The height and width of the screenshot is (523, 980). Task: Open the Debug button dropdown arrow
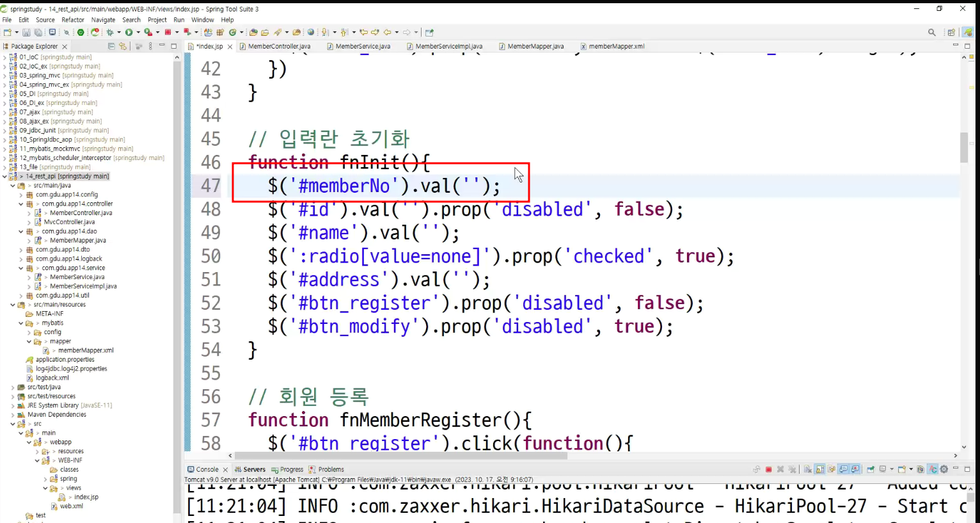point(119,32)
